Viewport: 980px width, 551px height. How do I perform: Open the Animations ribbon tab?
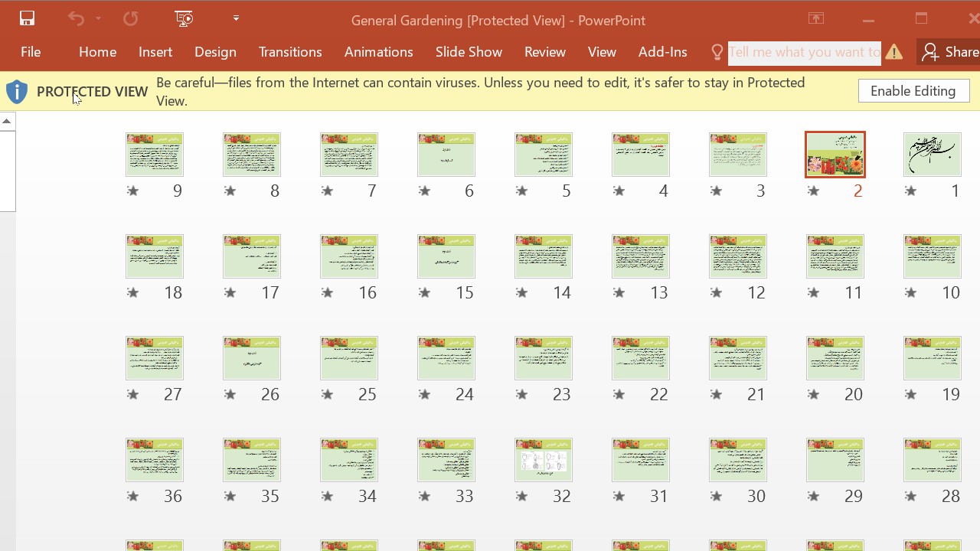[378, 52]
